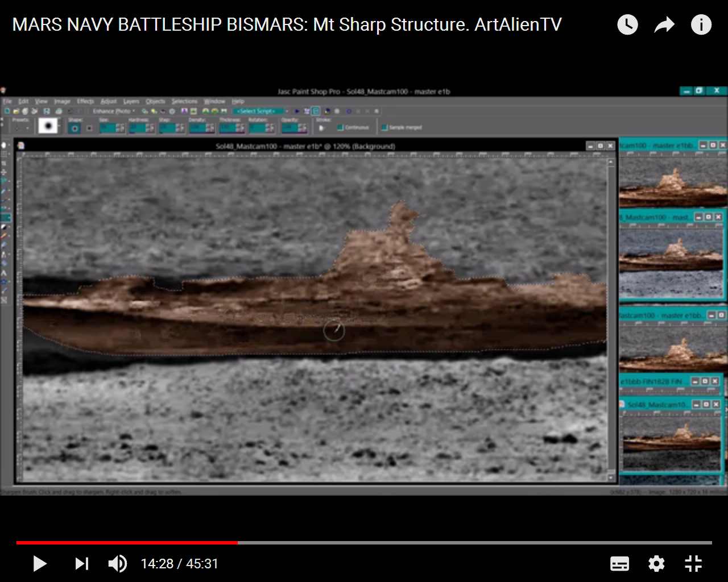The height and width of the screenshot is (582, 728).
Task: Click the video title text
Action: pos(287,24)
